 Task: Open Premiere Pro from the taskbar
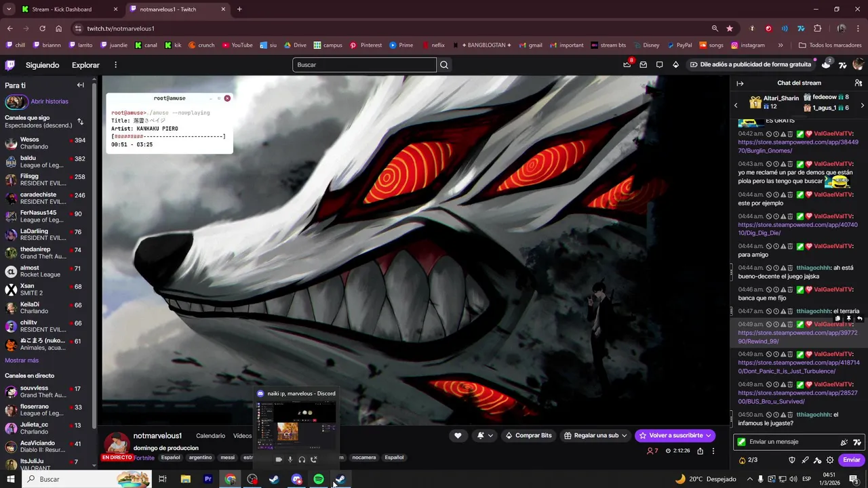tap(208, 479)
